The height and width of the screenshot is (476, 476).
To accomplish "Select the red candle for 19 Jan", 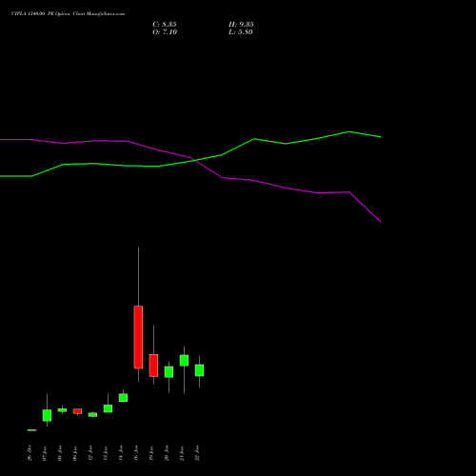I will pyautogui.click(x=153, y=366).
